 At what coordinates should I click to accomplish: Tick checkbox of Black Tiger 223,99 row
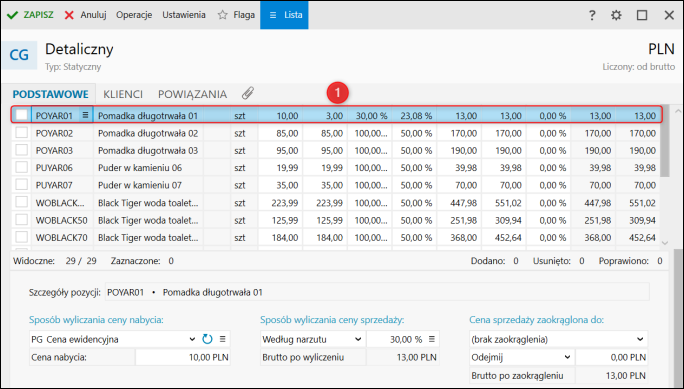click(21, 202)
